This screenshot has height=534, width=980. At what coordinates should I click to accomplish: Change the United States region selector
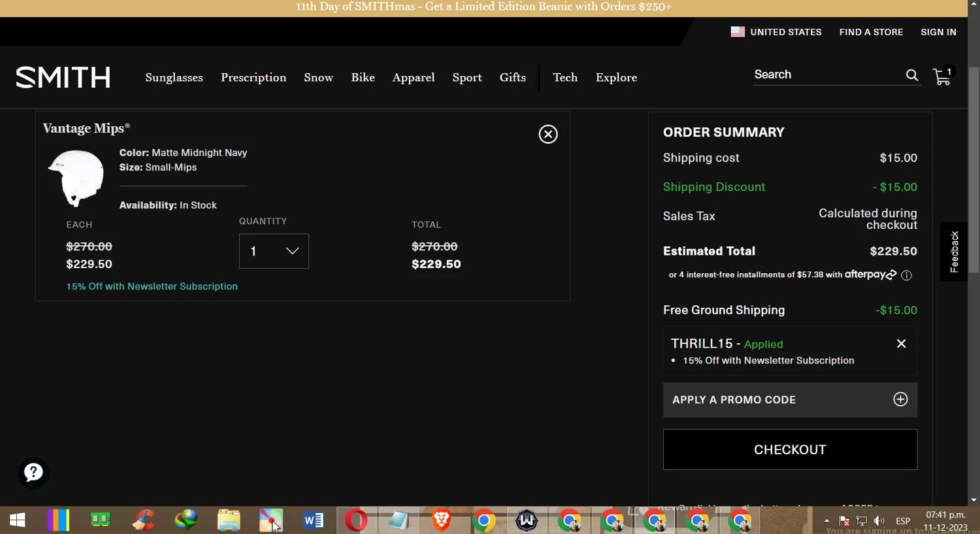(776, 32)
